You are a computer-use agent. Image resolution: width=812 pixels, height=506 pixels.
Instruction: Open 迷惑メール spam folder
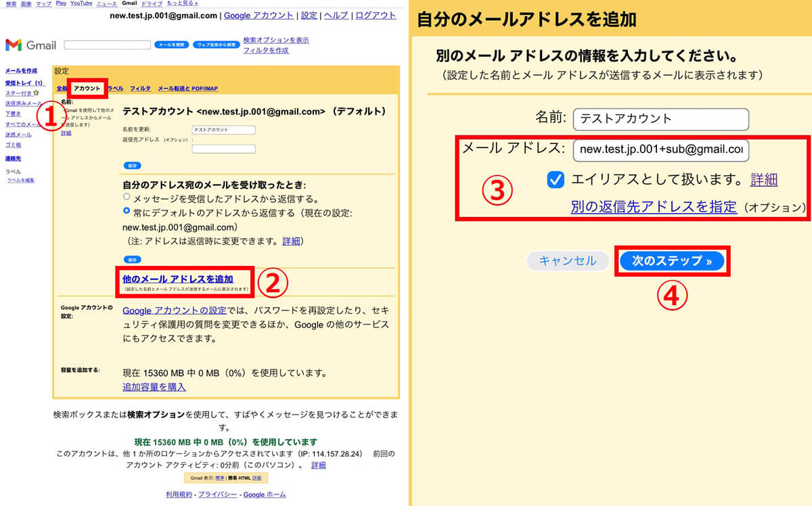pyautogui.click(x=18, y=135)
